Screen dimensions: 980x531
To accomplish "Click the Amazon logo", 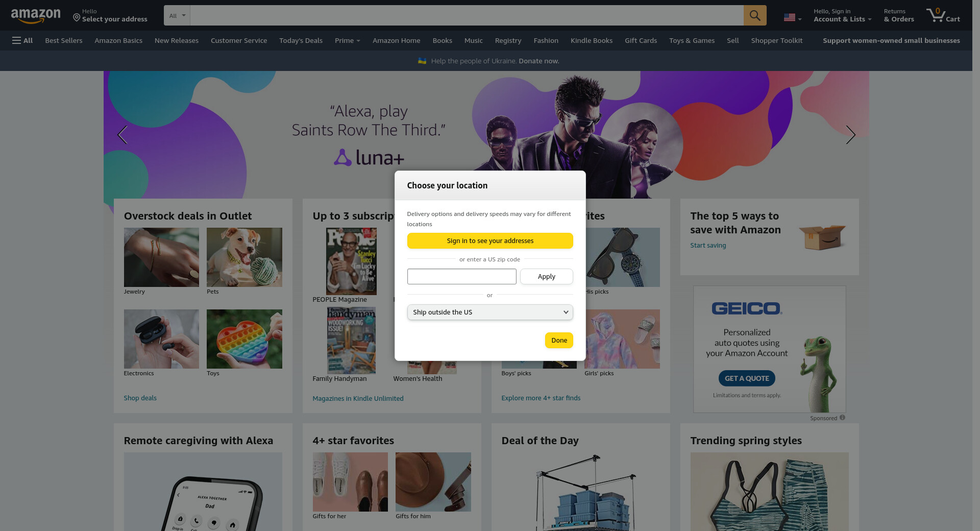I will click(x=36, y=15).
